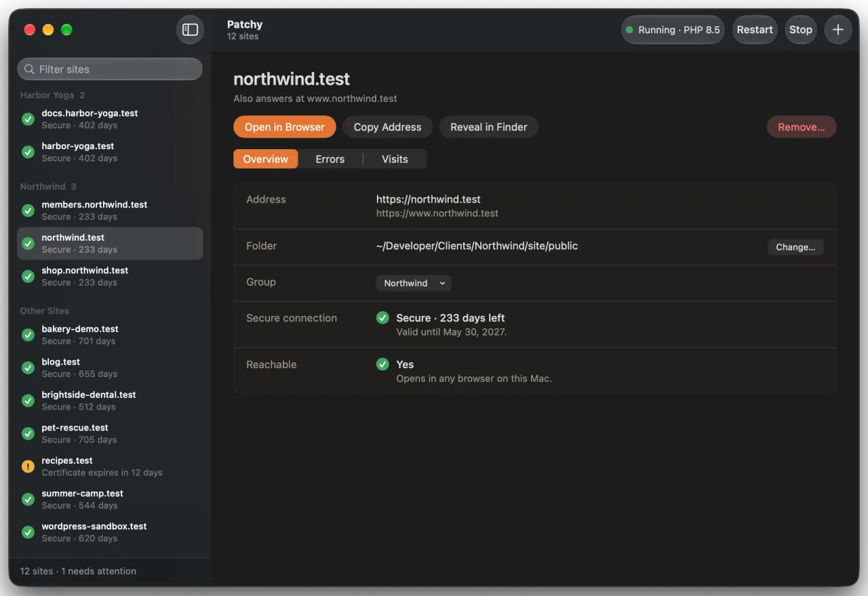
Task: Click 'Secure · 233 days left' text
Action: (x=451, y=318)
